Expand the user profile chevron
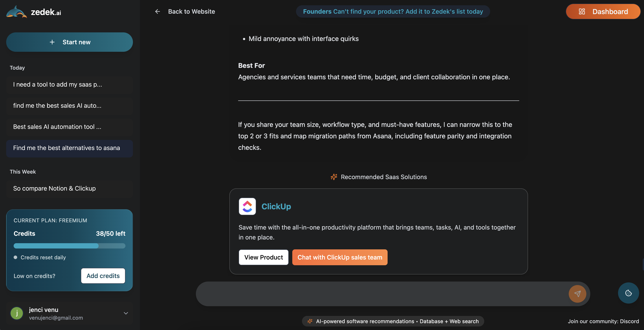Viewport: 644px width, 330px height. (126, 313)
